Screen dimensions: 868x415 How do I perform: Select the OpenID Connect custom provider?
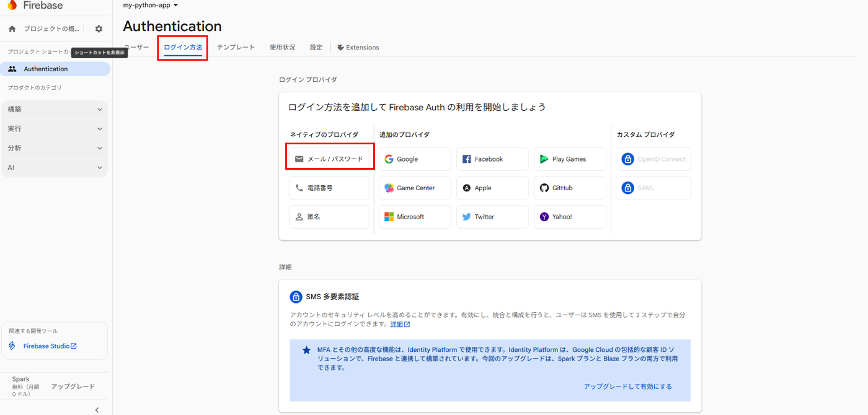pos(653,159)
